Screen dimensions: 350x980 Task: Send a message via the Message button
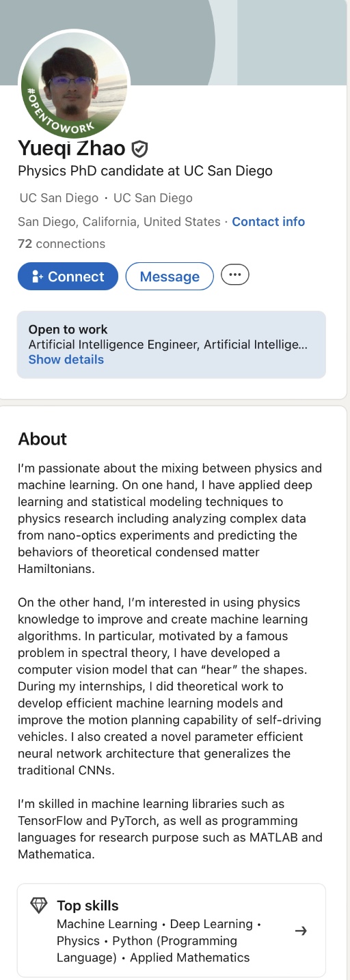(170, 277)
